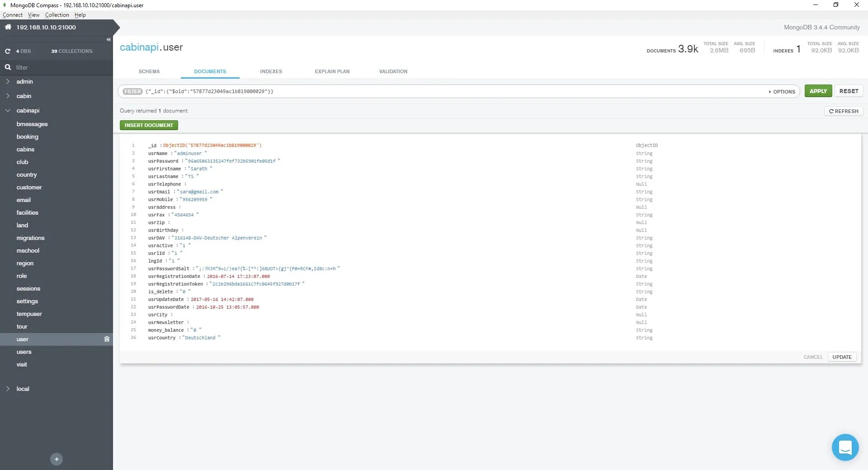The image size is (868, 470).
Task: Click the usrPassword hash value
Action: pyautogui.click(x=231, y=161)
